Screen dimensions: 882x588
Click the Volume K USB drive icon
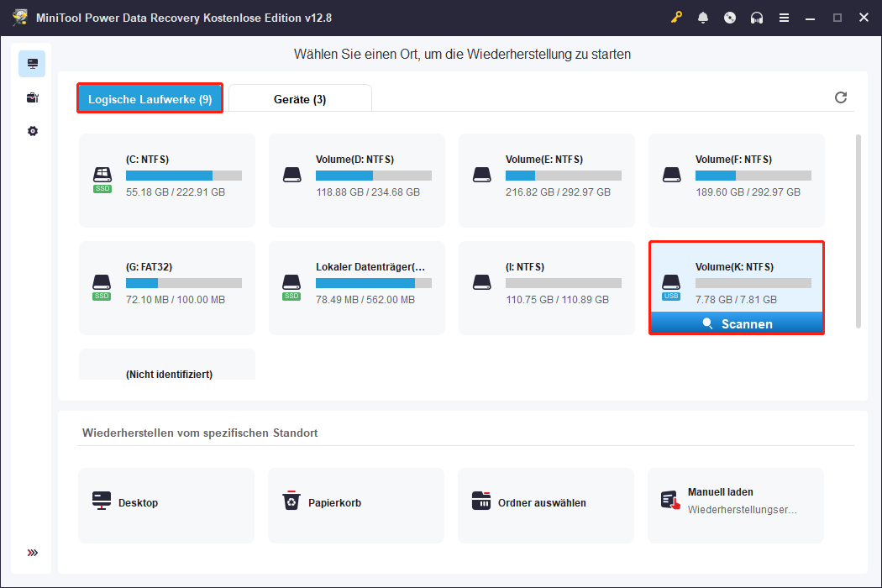[x=671, y=287]
